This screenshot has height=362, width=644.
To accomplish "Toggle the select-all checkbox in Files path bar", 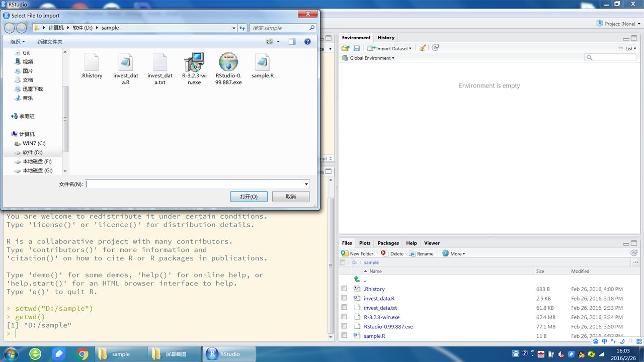I will (x=343, y=262).
